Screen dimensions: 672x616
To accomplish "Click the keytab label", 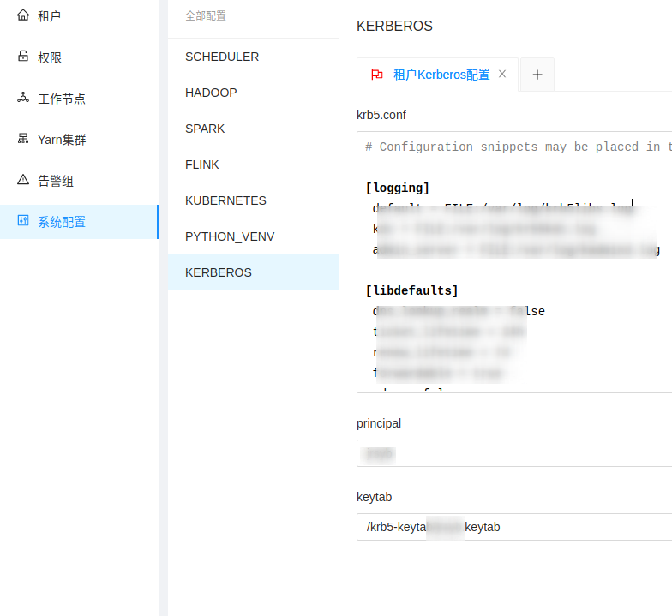I will [374, 497].
